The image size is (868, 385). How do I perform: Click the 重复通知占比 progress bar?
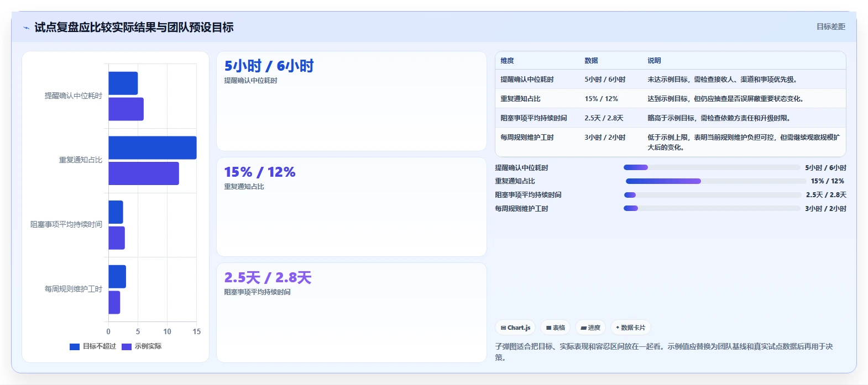click(x=715, y=181)
